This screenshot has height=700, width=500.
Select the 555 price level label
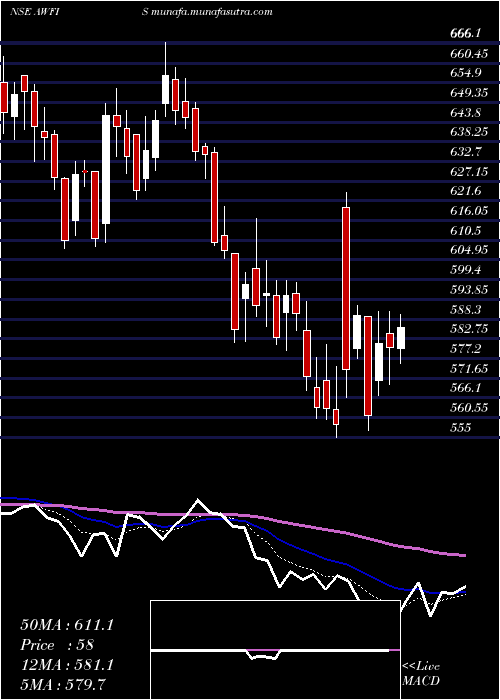pos(461,427)
